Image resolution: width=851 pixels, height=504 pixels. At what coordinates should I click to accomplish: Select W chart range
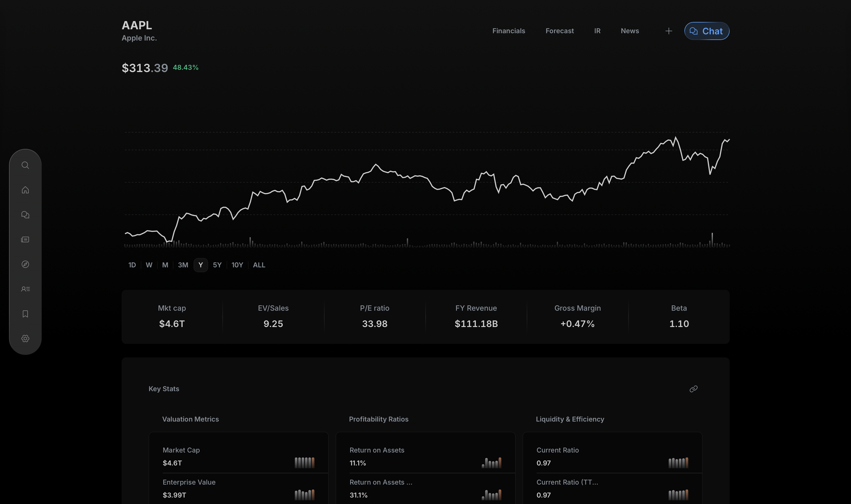pos(149,265)
